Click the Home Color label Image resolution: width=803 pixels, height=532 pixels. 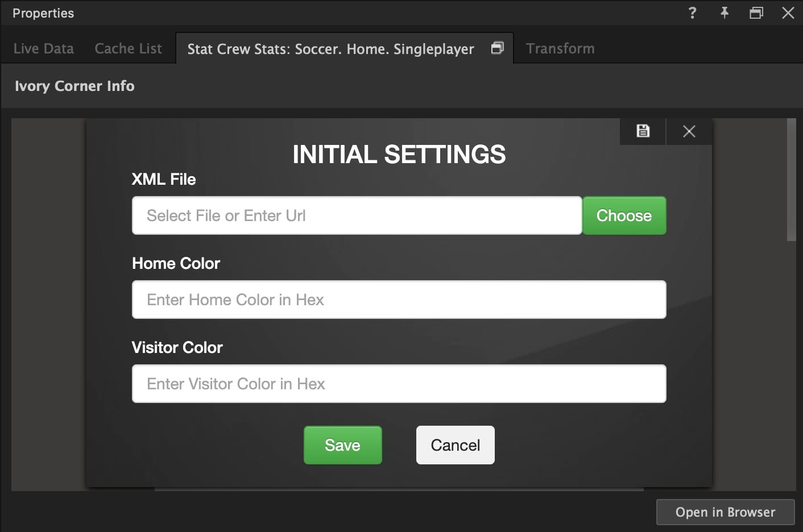pyautogui.click(x=176, y=263)
